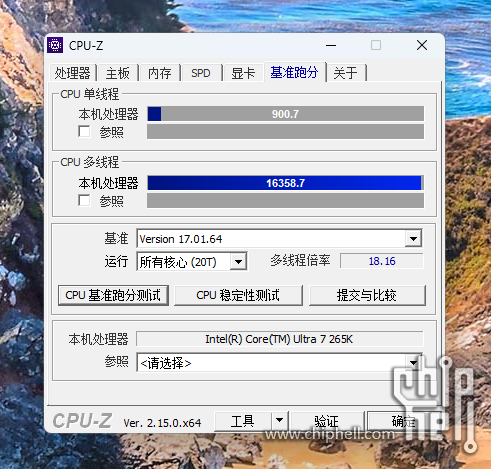The image size is (491, 469).
Task: Expand the 基准 Version 17.01.64 dropdown
Action: coord(413,239)
